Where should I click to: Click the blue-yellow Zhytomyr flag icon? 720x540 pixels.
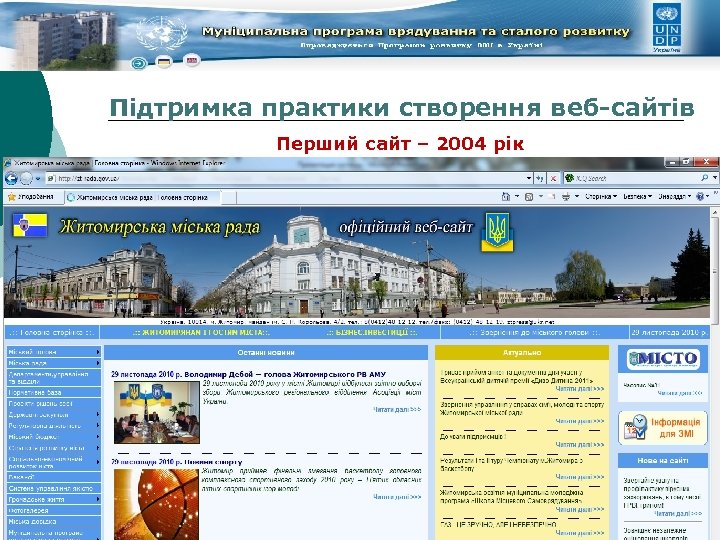click(30, 225)
